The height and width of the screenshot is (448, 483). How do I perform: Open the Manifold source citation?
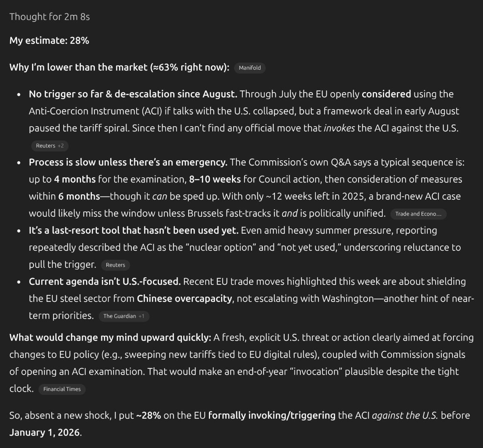(x=249, y=68)
